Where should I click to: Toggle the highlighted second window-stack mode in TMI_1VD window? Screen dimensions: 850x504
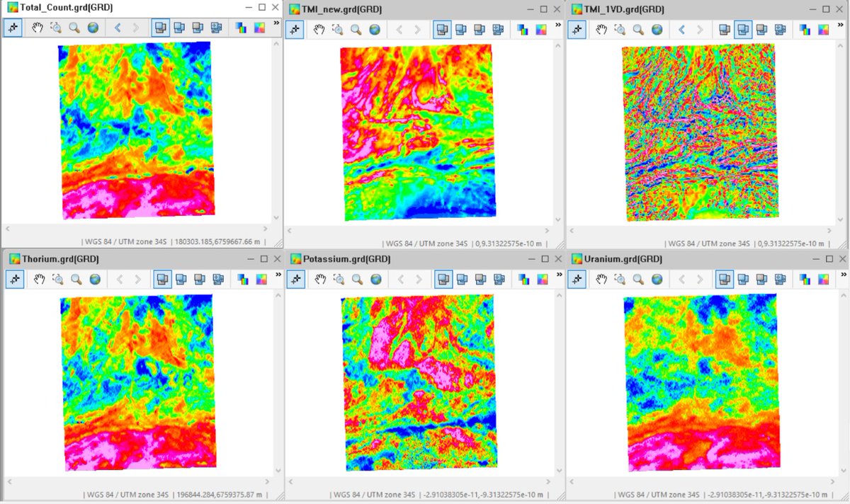[x=743, y=30]
